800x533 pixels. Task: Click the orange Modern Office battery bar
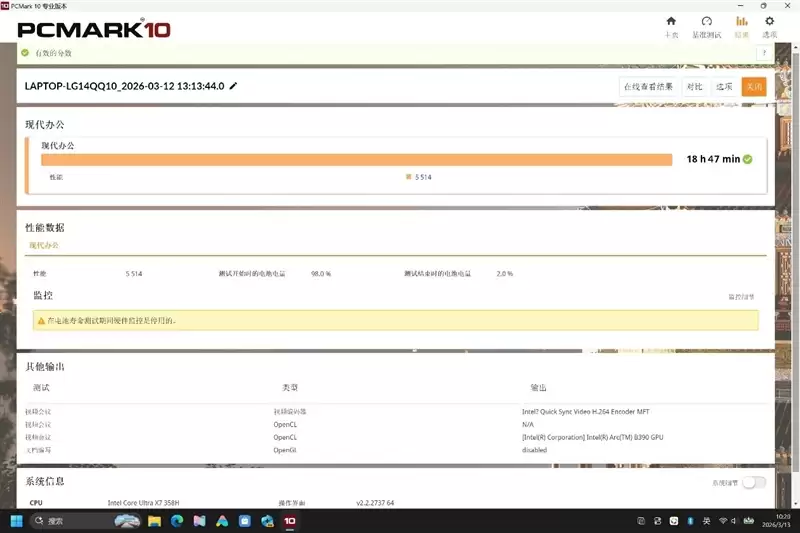tap(357, 160)
